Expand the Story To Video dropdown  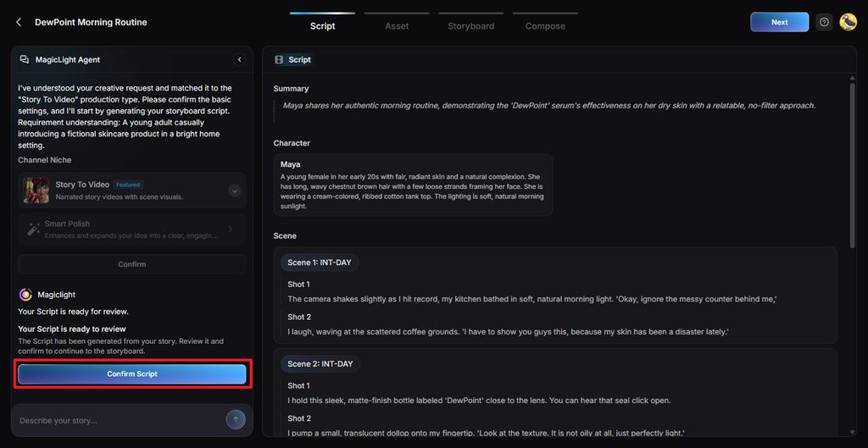(235, 191)
